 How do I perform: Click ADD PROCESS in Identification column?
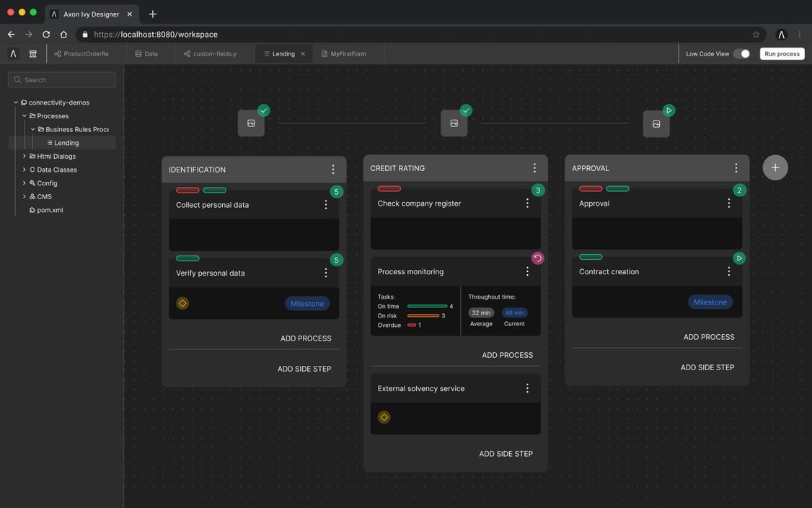click(x=306, y=338)
